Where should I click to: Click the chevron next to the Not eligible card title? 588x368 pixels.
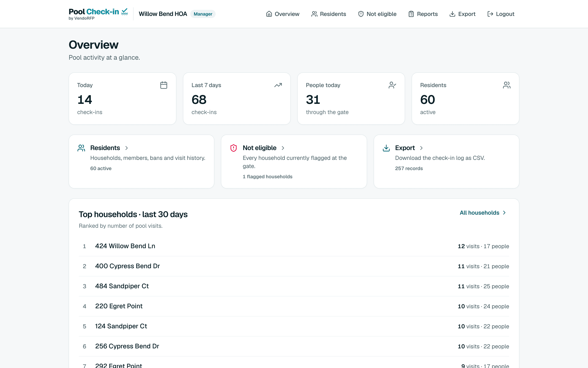pyautogui.click(x=283, y=148)
